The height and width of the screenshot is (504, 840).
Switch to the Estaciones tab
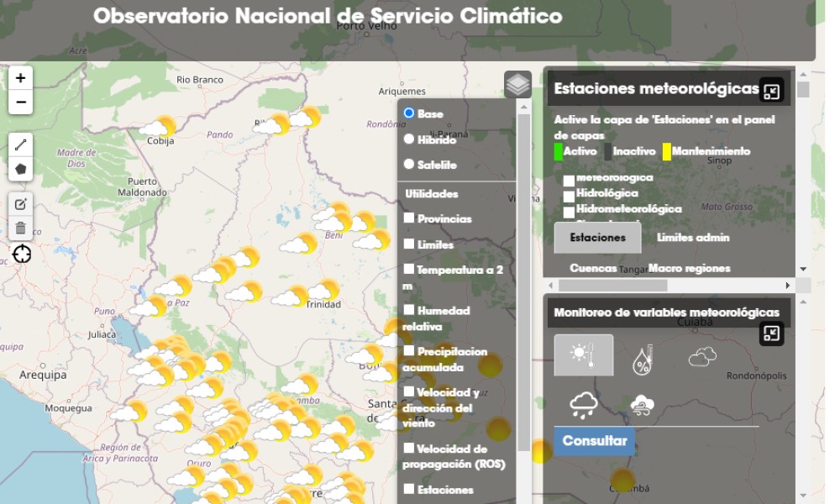click(x=597, y=238)
